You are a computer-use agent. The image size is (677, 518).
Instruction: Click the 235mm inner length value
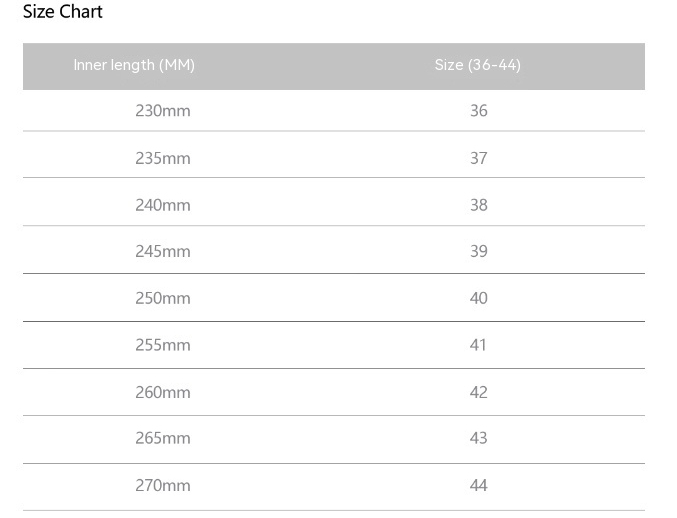[x=163, y=158]
